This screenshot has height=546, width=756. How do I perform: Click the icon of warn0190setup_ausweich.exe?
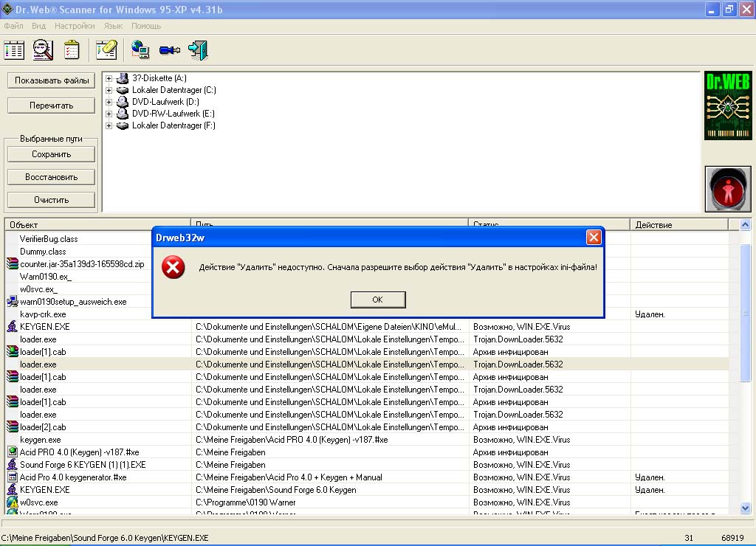pos(12,302)
